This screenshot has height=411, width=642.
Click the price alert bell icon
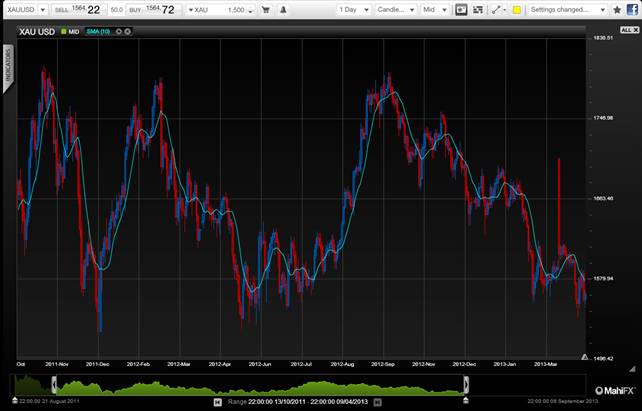[x=283, y=9]
